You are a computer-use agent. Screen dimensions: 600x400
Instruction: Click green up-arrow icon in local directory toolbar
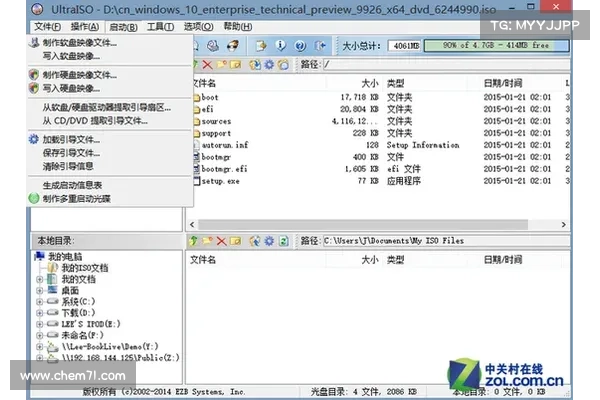(x=194, y=241)
